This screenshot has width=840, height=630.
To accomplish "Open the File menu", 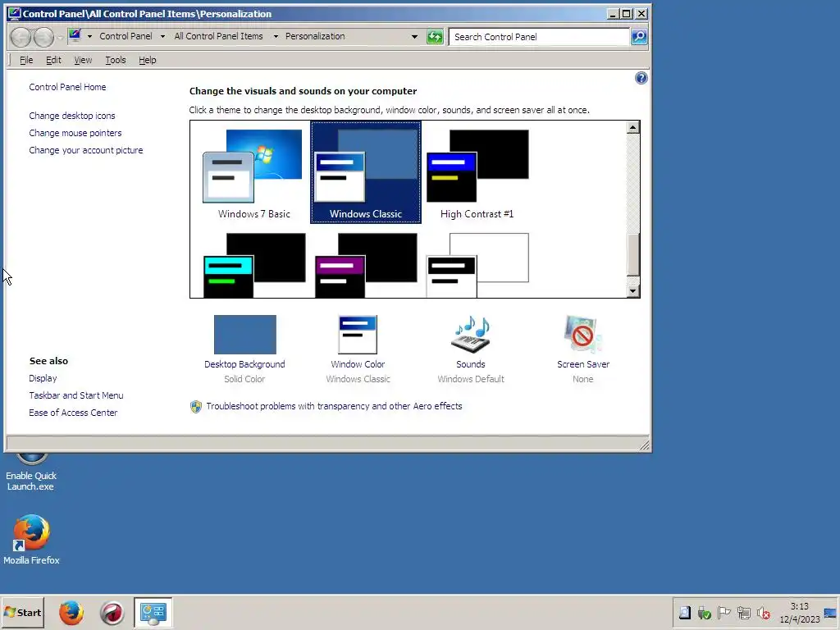I will [x=26, y=60].
